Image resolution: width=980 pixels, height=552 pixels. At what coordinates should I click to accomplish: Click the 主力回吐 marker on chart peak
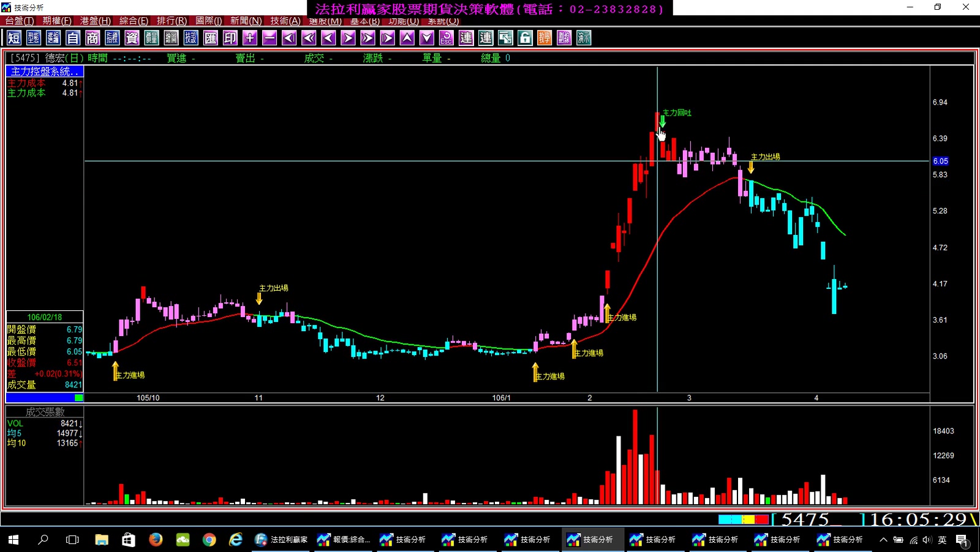pyautogui.click(x=677, y=113)
